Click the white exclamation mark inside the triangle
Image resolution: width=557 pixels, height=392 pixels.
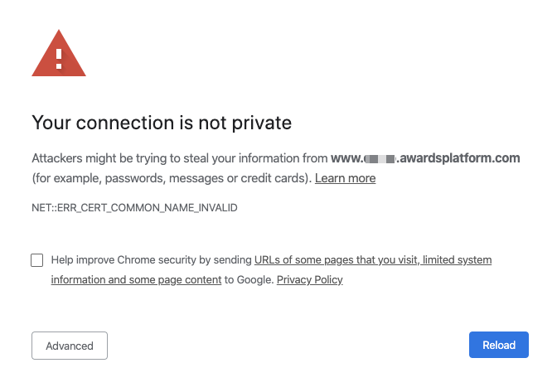59,59
